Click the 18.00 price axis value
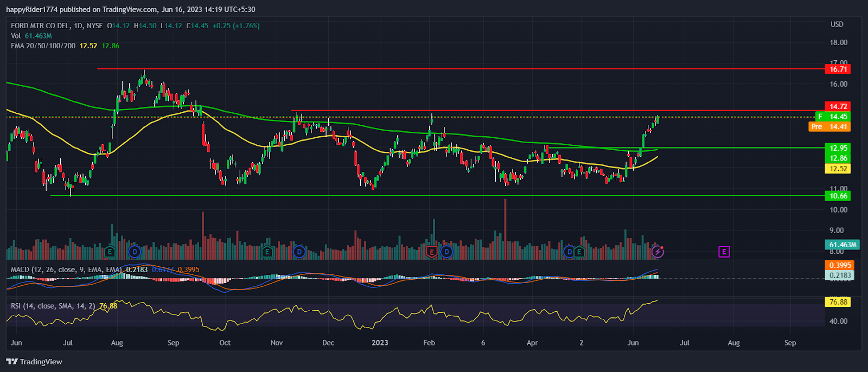This screenshot has width=868, height=372. click(839, 42)
